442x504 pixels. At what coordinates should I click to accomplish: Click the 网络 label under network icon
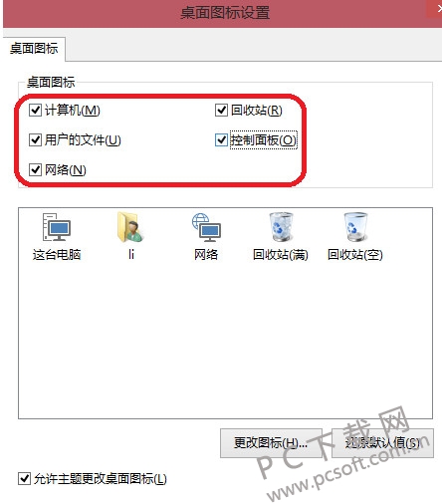point(206,255)
